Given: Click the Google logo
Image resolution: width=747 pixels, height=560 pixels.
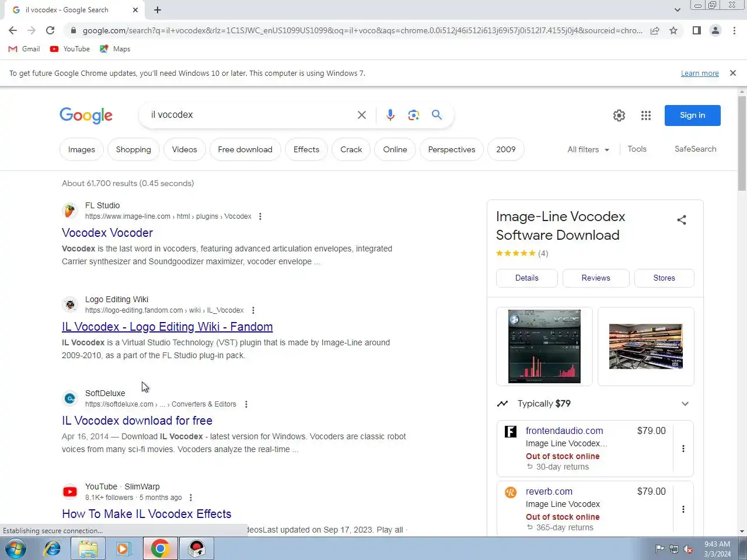Looking at the screenshot, I should (86, 116).
